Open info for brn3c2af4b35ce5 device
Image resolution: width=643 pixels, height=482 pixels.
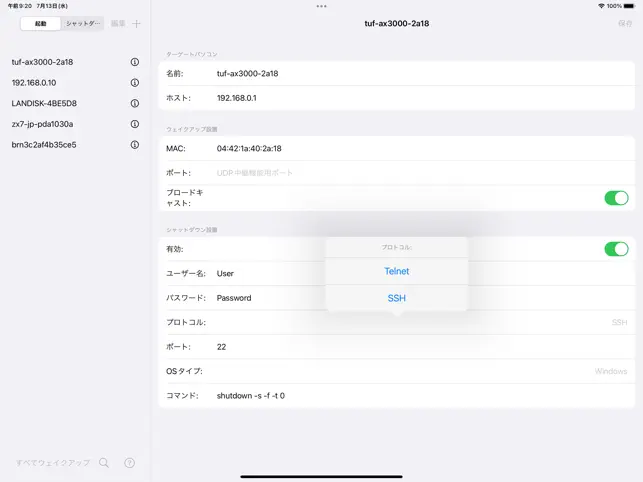pos(135,144)
